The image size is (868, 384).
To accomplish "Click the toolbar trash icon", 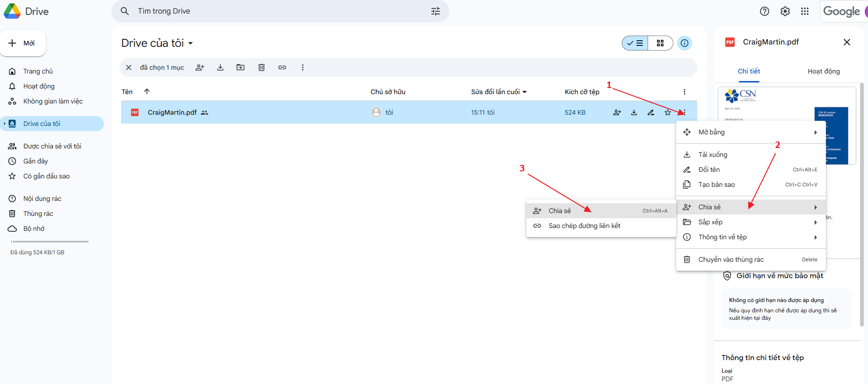I will point(262,67).
